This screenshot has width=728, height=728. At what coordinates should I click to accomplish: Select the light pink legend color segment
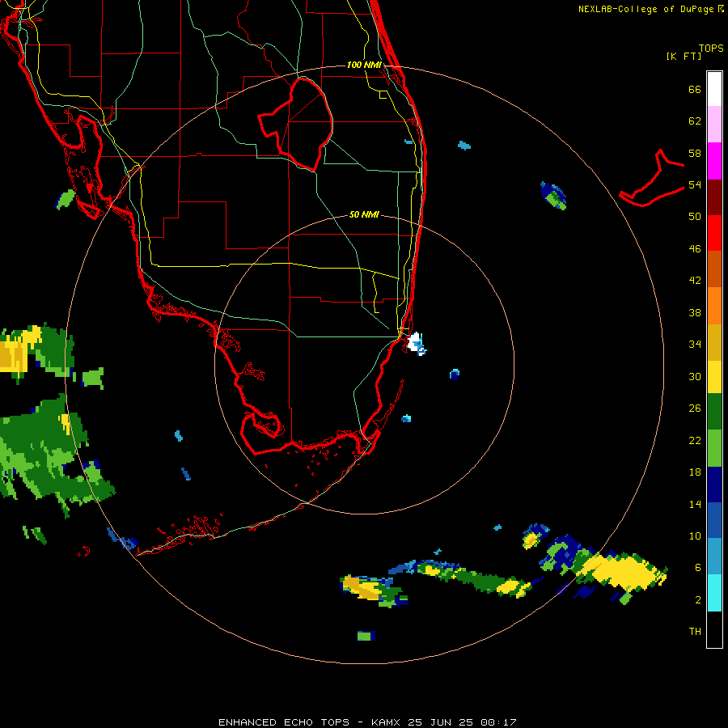click(714, 124)
